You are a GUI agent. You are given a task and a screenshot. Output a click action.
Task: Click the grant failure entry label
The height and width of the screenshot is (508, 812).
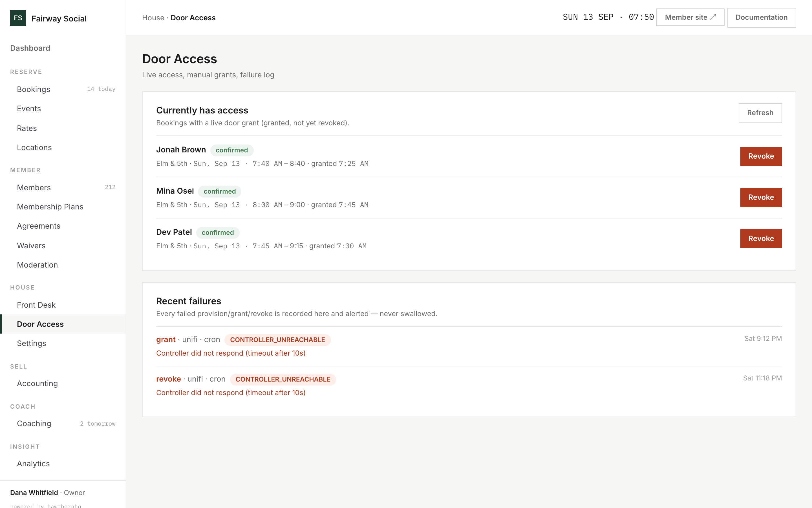point(166,339)
